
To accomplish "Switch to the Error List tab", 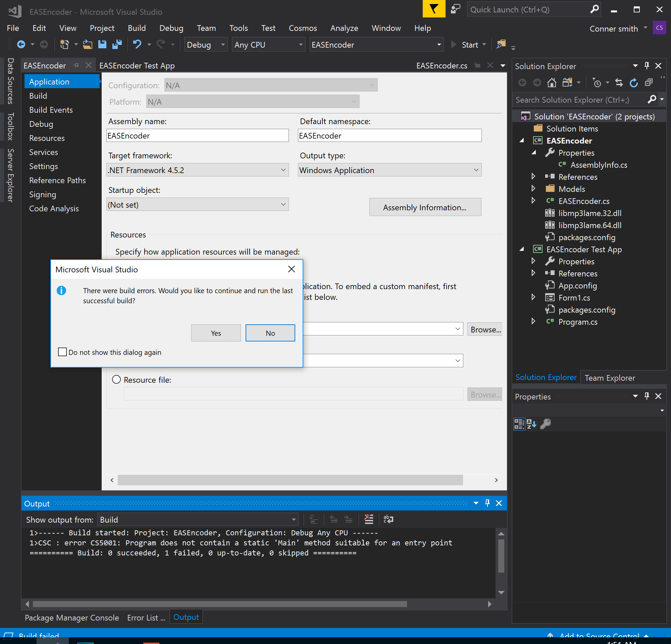I will [146, 617].
